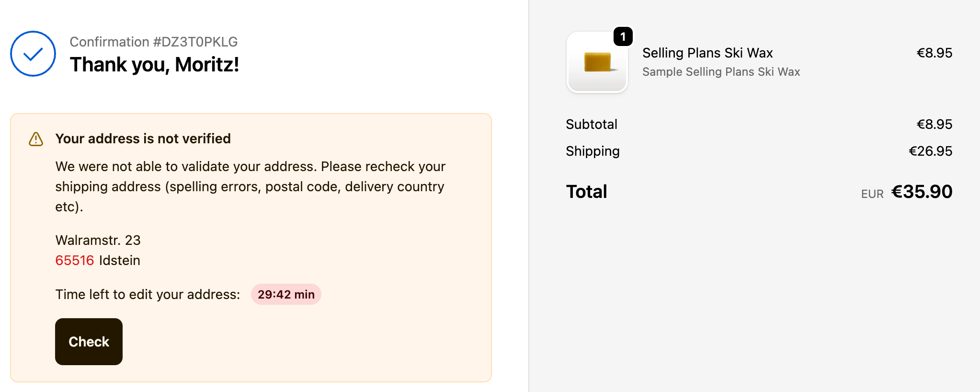
Task: Click the Subtotal label
Action: (x=592, y=124)
